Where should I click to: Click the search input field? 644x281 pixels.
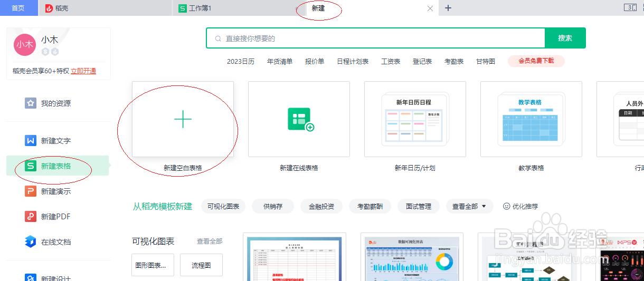pyautogui.click(x=376, y=38)
